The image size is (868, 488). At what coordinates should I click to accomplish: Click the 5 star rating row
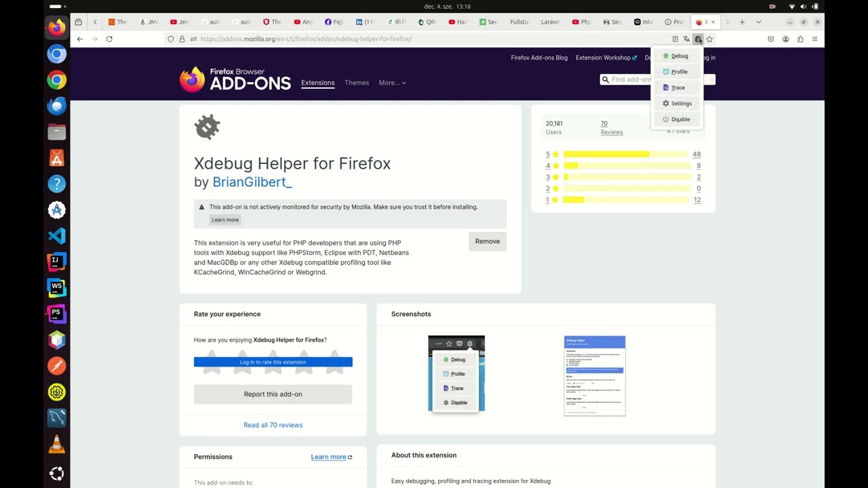tap(623, 155)
